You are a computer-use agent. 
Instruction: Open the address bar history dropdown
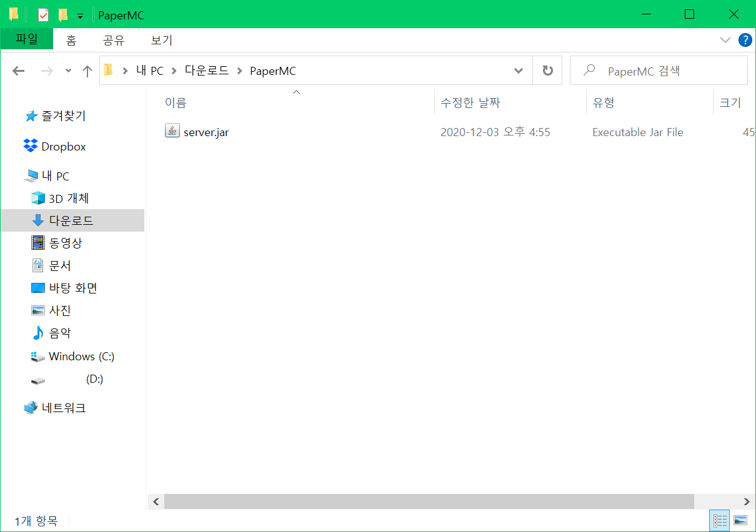pyautogui.click(x=519, y=71)
